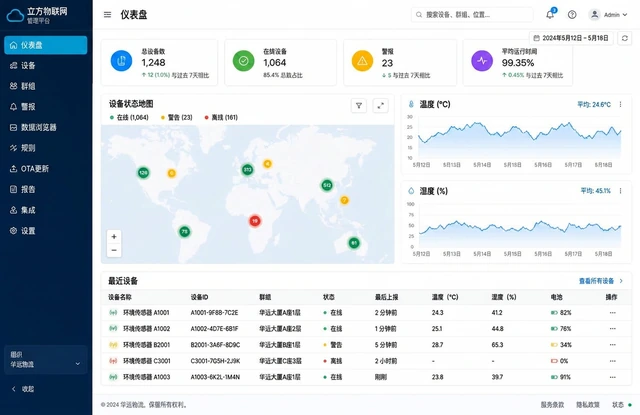Image resolution: width=640 pixels, height=415 pixels.
Task: Open actions menu for 环境传感器 A1001 row
Action: pyautogui.click(x=612, y=313)
